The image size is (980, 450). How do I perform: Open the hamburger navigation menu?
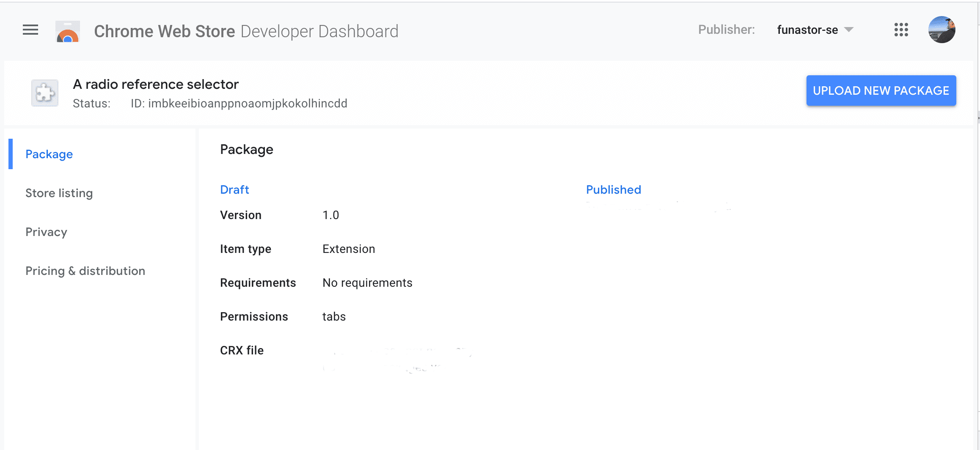coord(30,30)
